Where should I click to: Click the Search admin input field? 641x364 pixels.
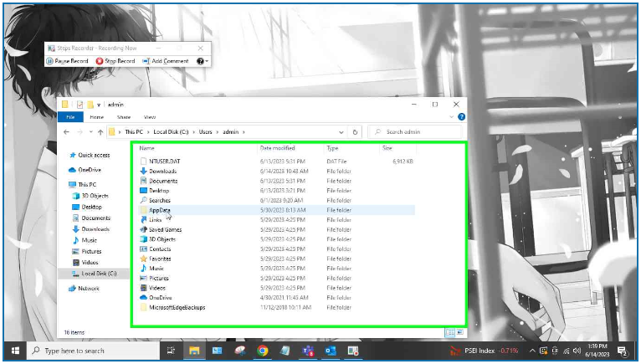(418, 132)
